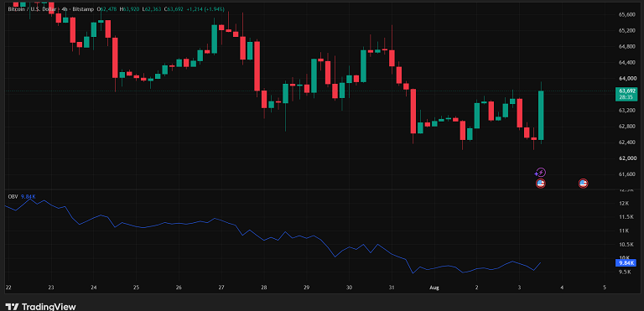Select the latest large green candle
This screenshot has width=644, height=311.
[x=541, y=115]
